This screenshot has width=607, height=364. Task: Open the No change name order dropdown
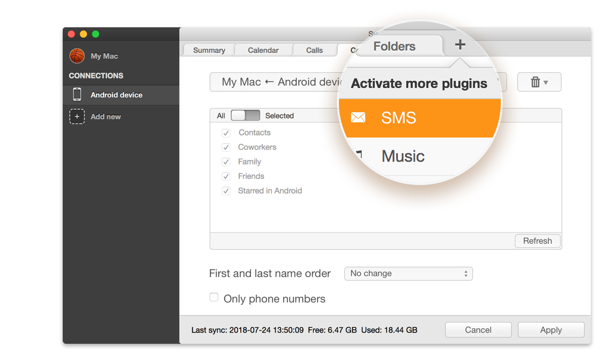coord(408,274)
